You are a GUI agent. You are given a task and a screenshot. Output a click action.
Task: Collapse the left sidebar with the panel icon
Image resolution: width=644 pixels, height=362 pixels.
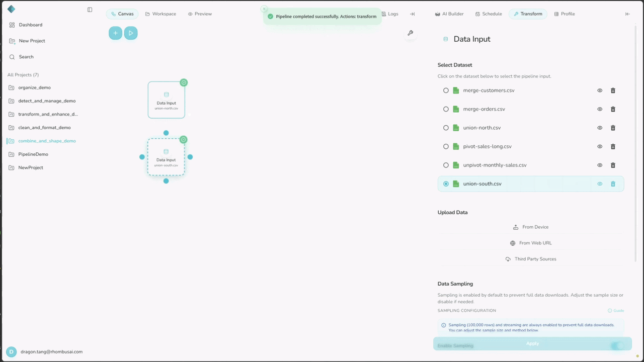pos(90,10)
